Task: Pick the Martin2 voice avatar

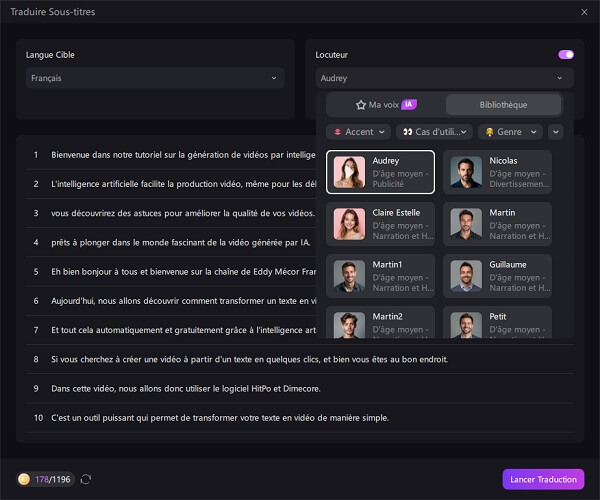Action: pos(350,325)
